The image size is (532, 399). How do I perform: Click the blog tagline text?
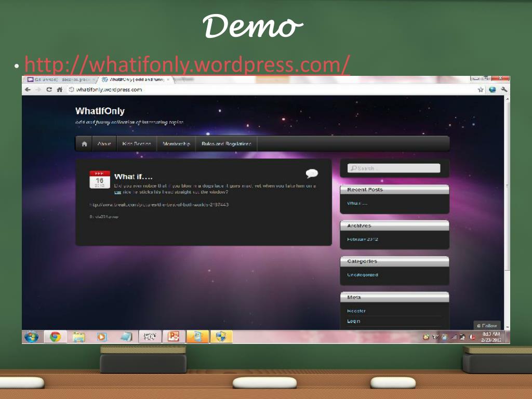pos(129,122)
